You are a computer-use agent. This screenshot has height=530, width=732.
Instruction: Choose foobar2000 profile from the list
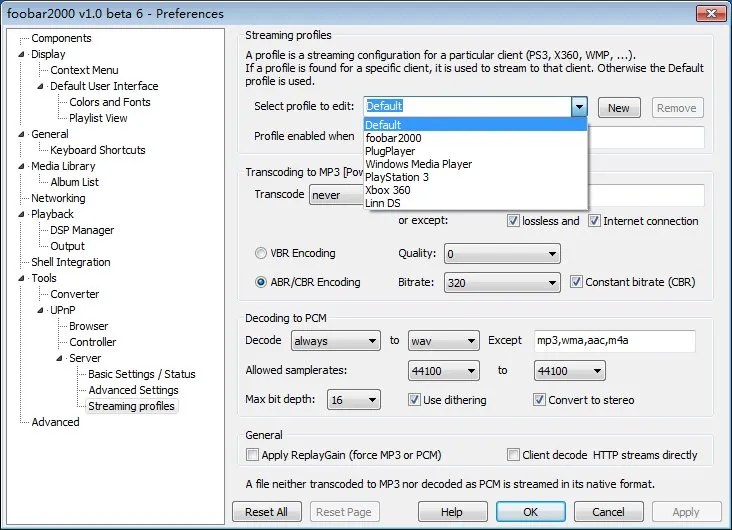click(475, 138)
